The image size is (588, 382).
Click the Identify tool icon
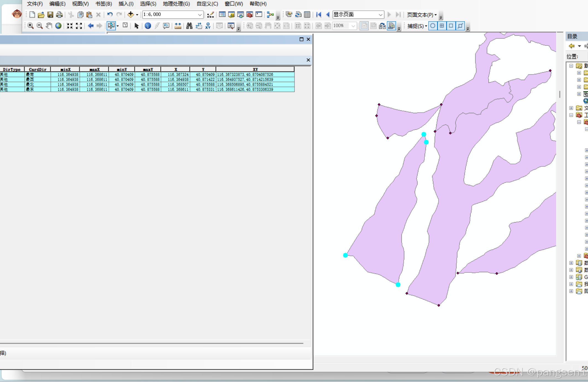148,26
